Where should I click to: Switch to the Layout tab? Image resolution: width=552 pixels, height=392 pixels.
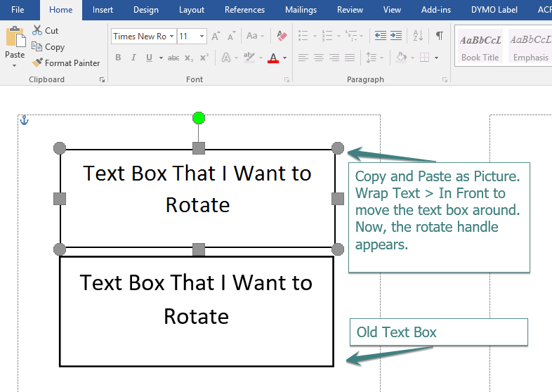192,10
